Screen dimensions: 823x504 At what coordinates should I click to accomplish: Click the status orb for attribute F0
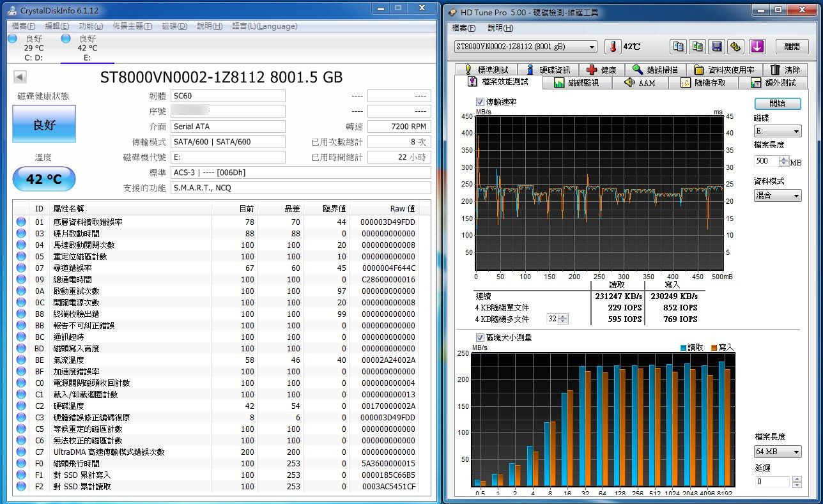point(21,463)
